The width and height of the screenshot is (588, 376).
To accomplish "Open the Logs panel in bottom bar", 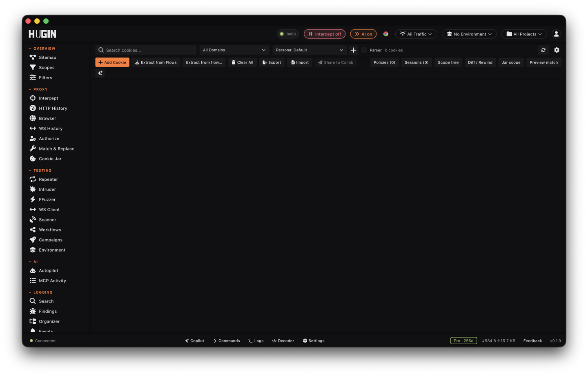I will [256, 341].
